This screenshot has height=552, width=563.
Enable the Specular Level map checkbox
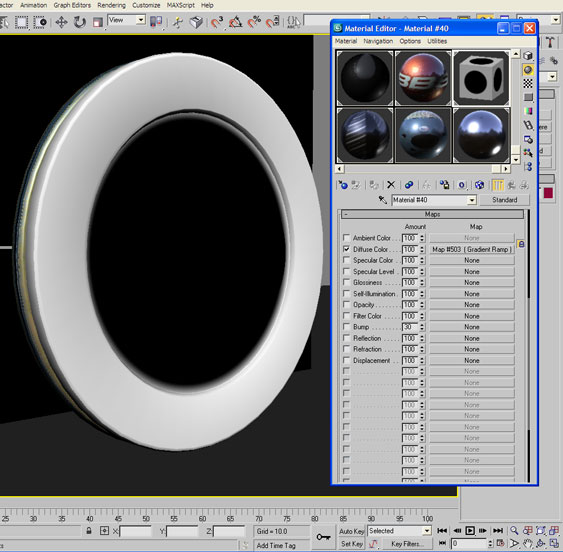click(x=346, y=271)
